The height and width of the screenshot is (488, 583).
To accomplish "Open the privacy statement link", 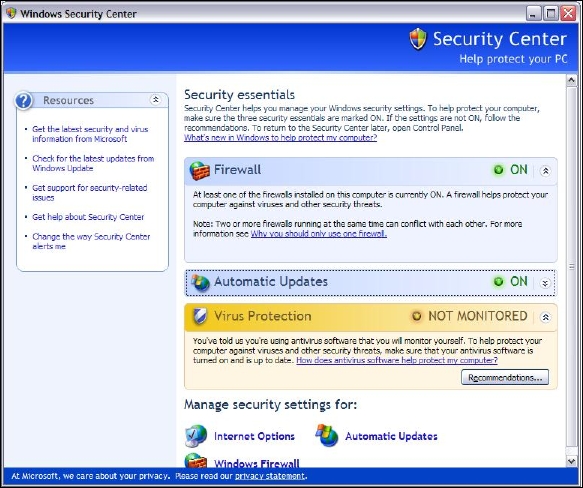I will 270,476.
